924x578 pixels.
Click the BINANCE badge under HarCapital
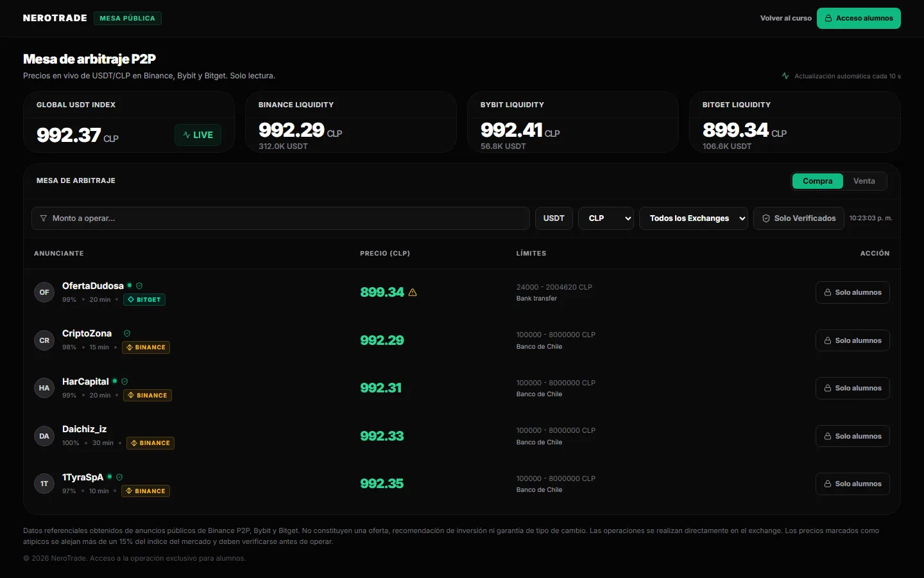(x=148, y=396)
